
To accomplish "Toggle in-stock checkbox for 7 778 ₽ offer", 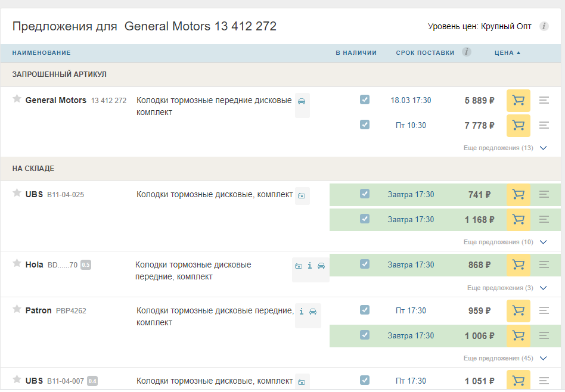I will point(365,125).
